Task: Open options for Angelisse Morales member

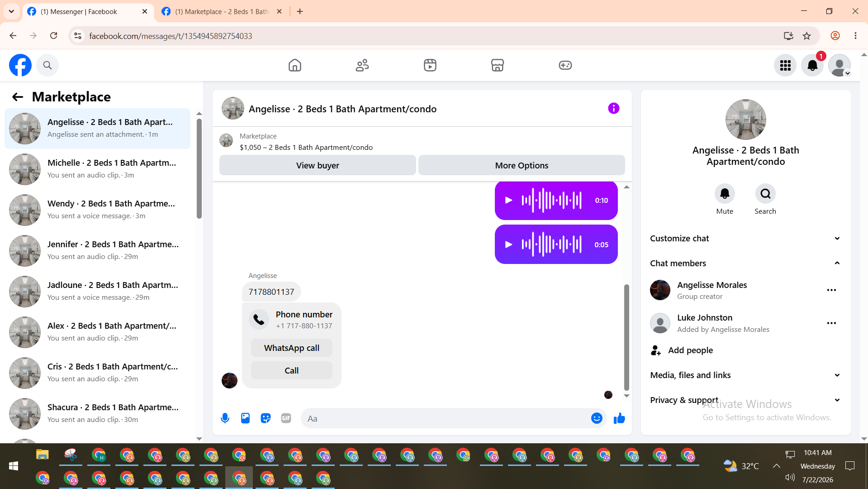Action: (831, 290)
